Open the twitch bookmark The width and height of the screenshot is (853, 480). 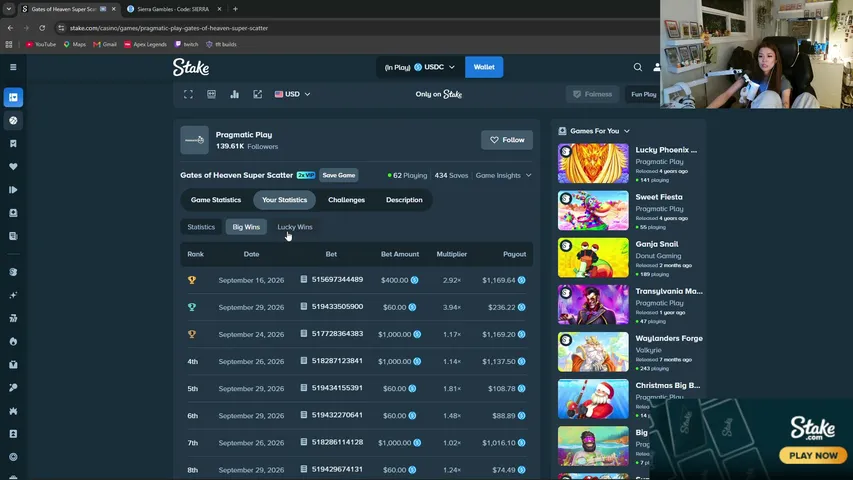pos(186,44)
